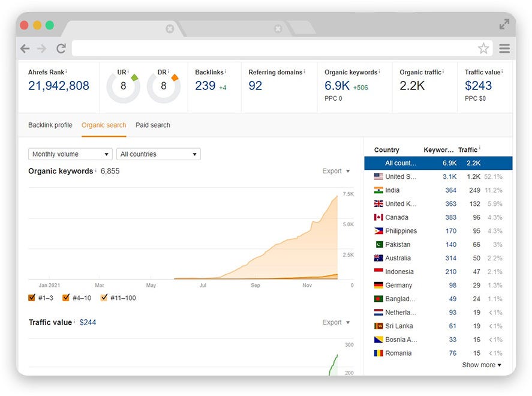This screenshot has width=532, height=396.
Task: Activate the third small browser tab
Action: tap(302, 29)
